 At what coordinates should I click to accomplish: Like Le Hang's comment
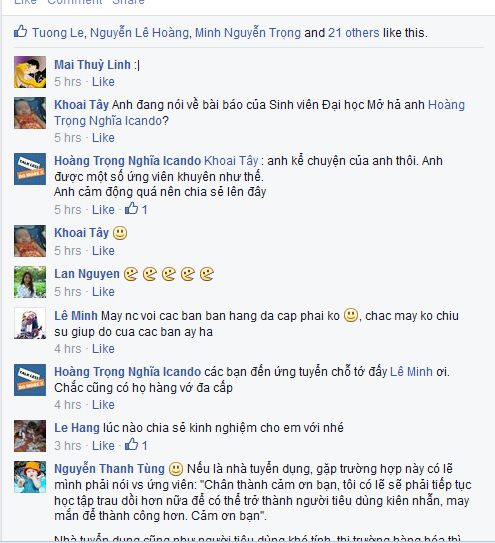coord(103,445)
